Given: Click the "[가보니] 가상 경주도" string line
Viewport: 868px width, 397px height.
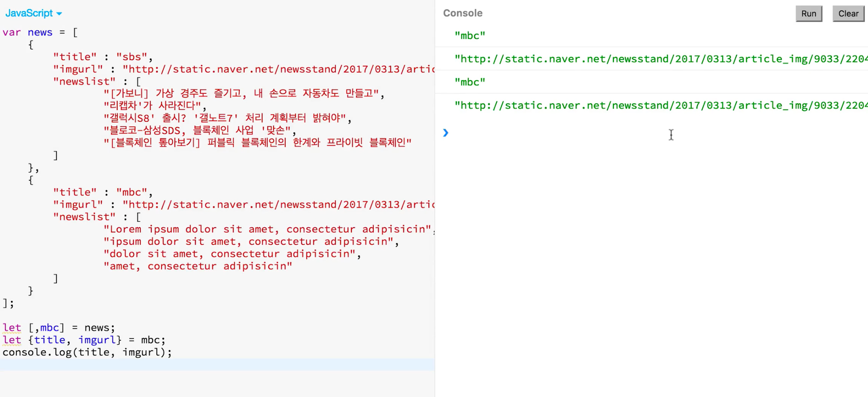Looking at the screenshot, I should 244,93.
